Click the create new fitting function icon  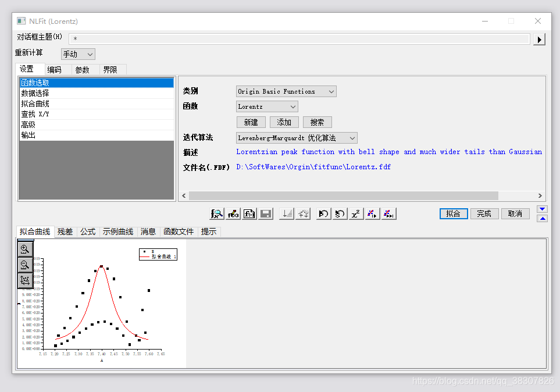click(249, 213)
